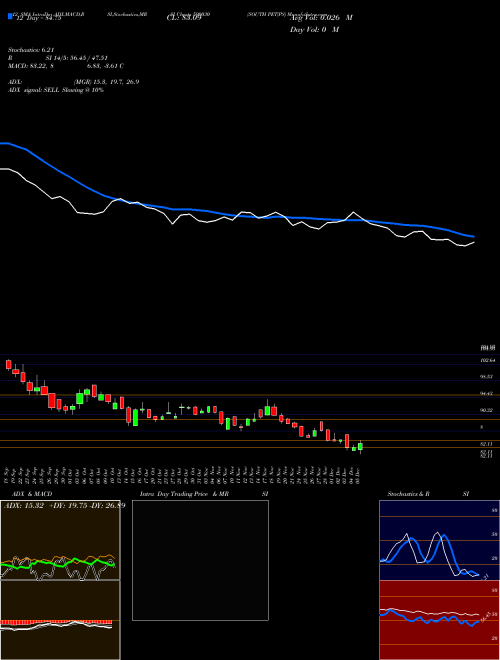500x660 pixels.
Task: Click the blue 12-day SMA legend square
Action: (x=10, y=16)
